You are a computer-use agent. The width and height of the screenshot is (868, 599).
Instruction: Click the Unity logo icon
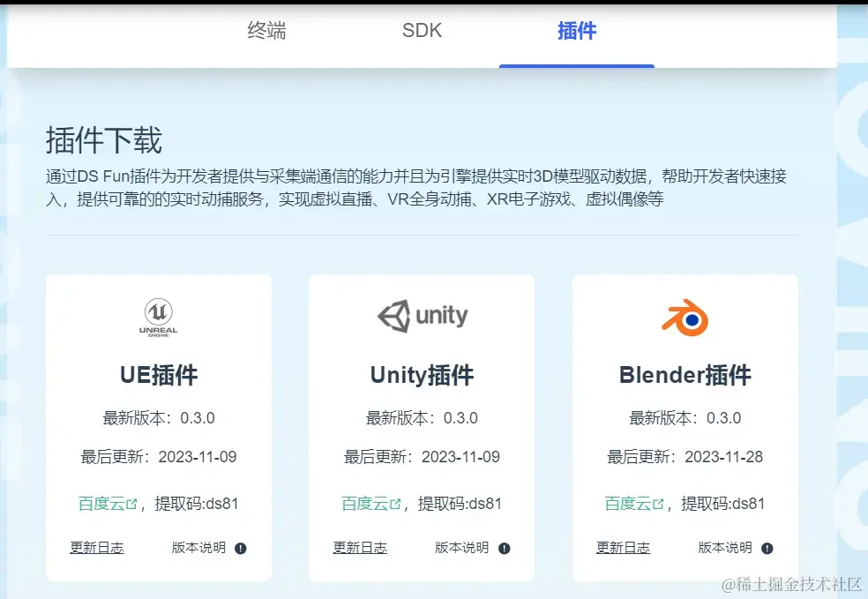[x=423, y=316]
